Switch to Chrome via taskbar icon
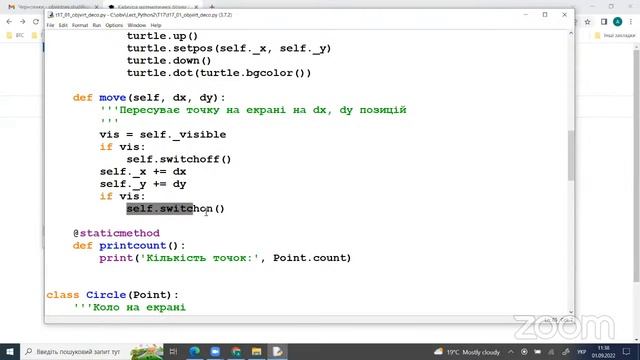 click(236, 352)
